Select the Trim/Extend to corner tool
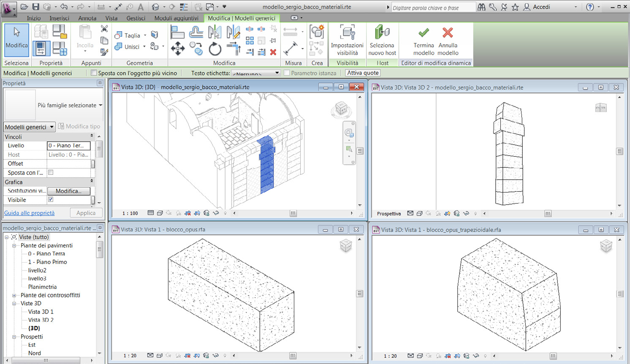 [234, 49]
